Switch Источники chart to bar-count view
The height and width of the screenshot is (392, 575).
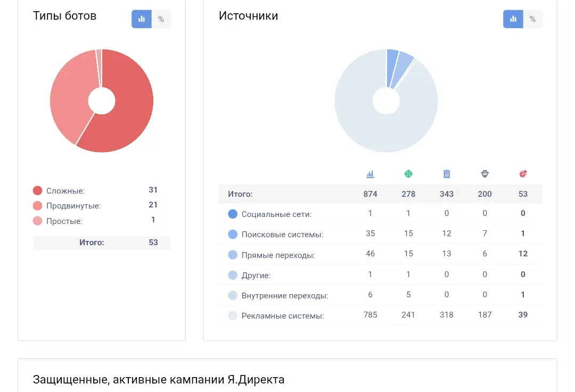tap(513, 19)
